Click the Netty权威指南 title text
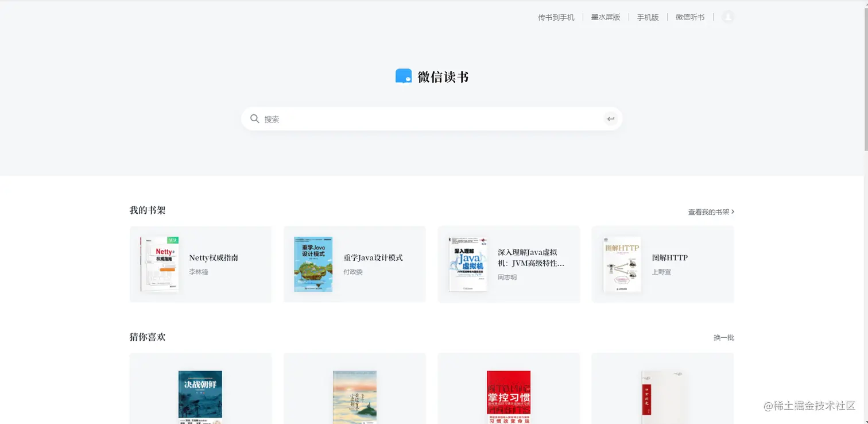Screen dimensions: 868x424 (x=214, y=258)
